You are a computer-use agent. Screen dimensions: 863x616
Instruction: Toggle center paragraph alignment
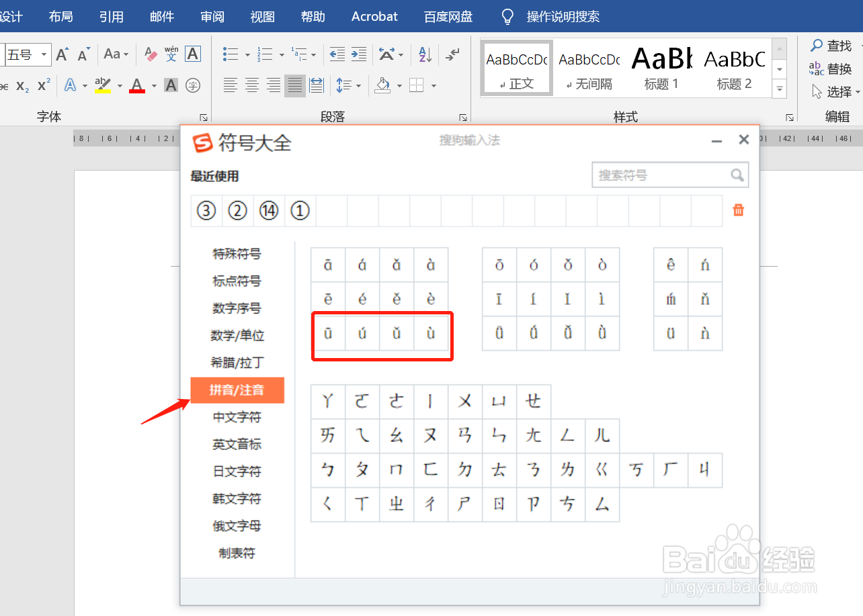click(251, 85)
